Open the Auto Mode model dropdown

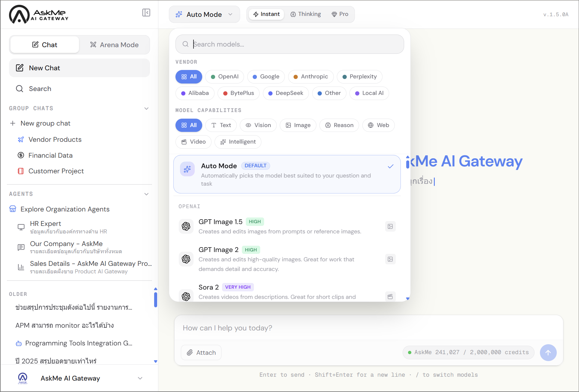coord(204,14)
